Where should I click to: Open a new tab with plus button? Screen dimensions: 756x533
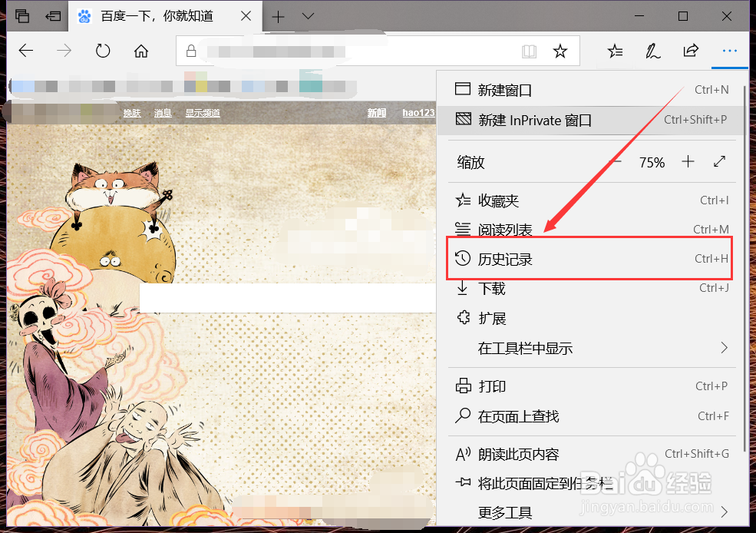278,17
